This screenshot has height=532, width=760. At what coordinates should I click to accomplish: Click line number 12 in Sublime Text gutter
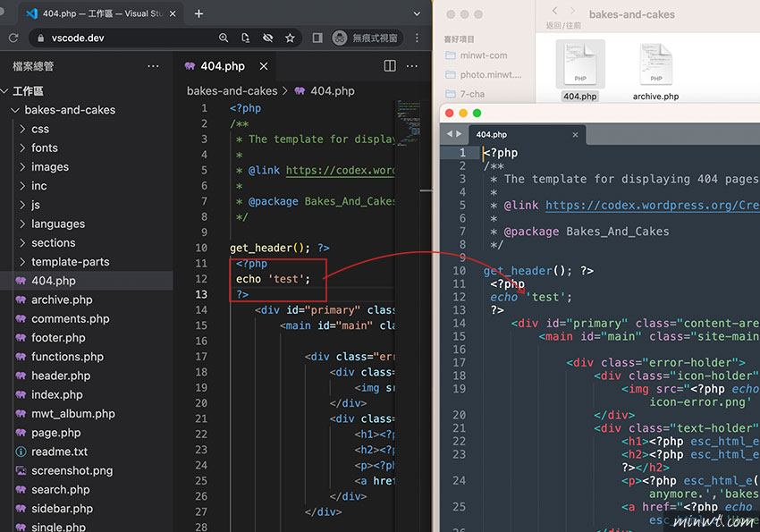459,297
